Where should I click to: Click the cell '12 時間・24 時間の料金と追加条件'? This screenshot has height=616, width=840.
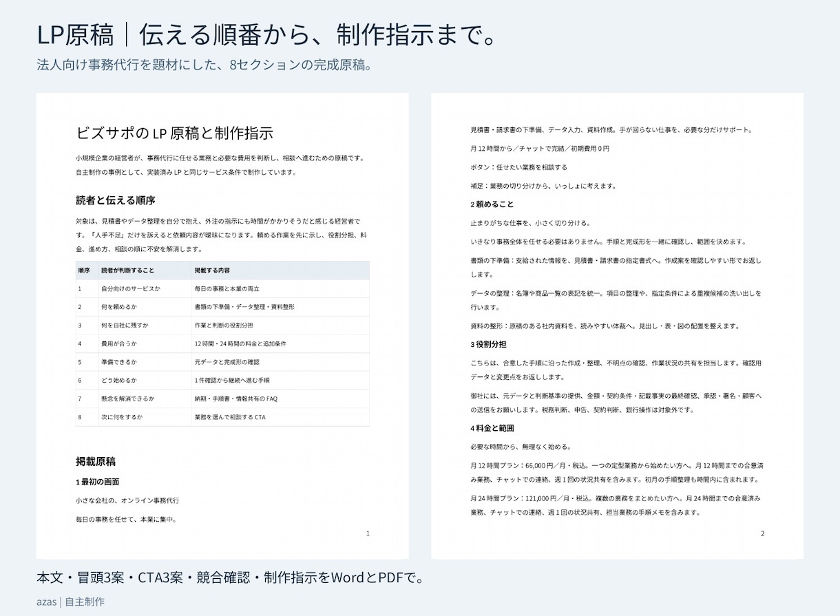tap(240, 343)
